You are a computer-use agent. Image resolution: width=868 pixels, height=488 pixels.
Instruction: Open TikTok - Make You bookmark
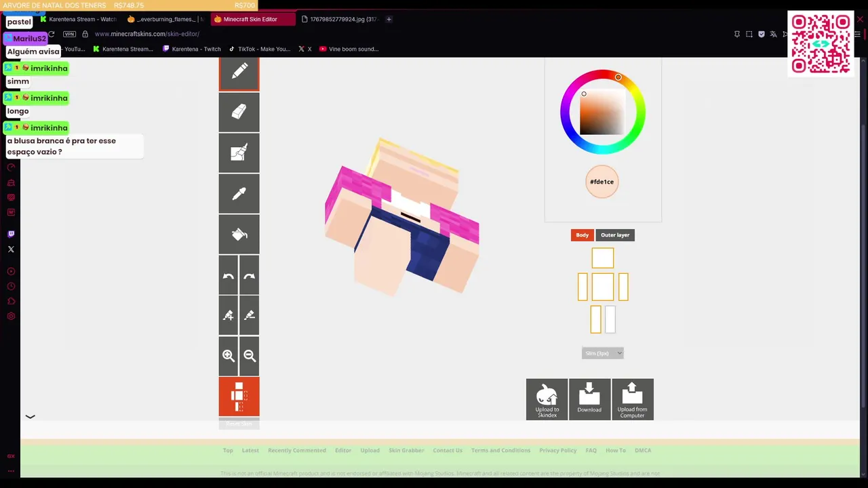click(x=260, y=49)
